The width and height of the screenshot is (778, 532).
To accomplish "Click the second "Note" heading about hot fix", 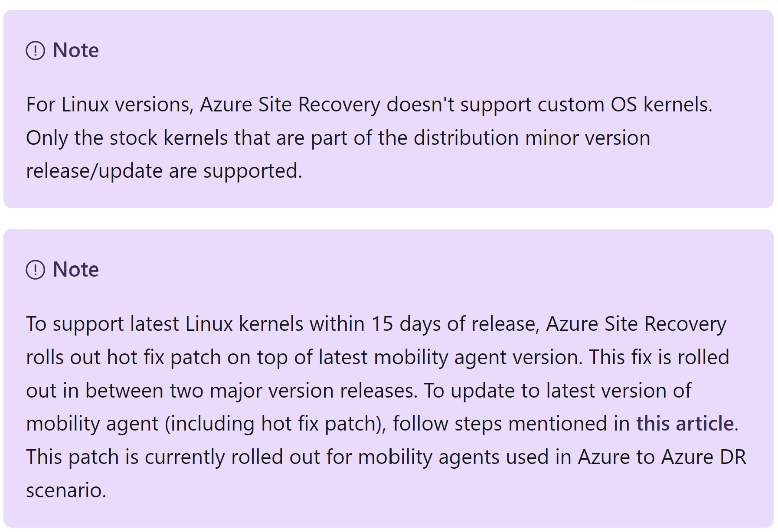I will (x=75, y=270).
